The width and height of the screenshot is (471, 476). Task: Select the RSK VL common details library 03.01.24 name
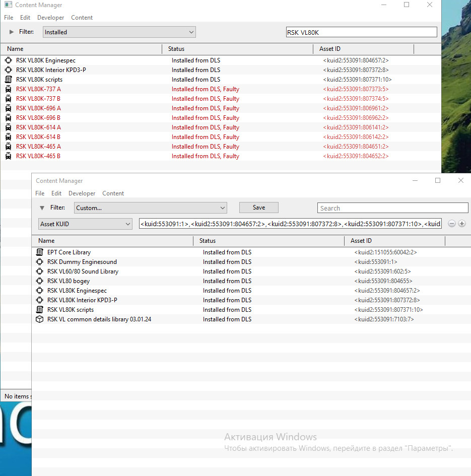99,319
